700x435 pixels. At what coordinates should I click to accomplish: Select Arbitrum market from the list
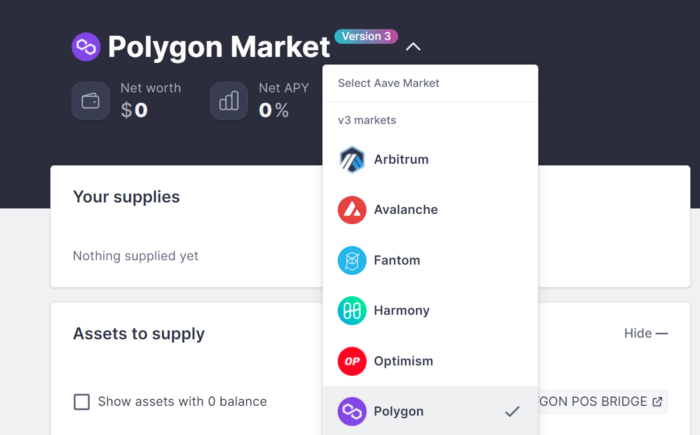[x=430, y=159]
